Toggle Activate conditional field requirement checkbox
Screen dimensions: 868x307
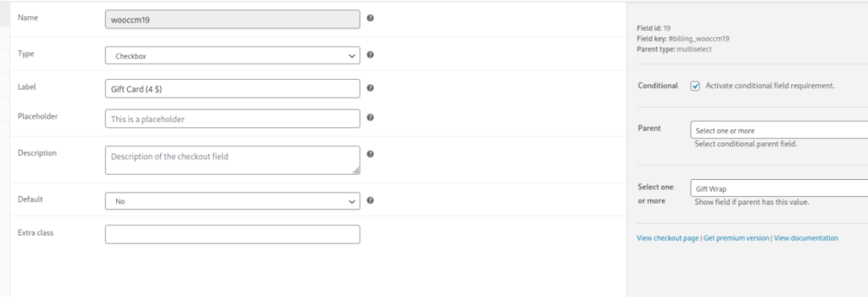[696, 86]
